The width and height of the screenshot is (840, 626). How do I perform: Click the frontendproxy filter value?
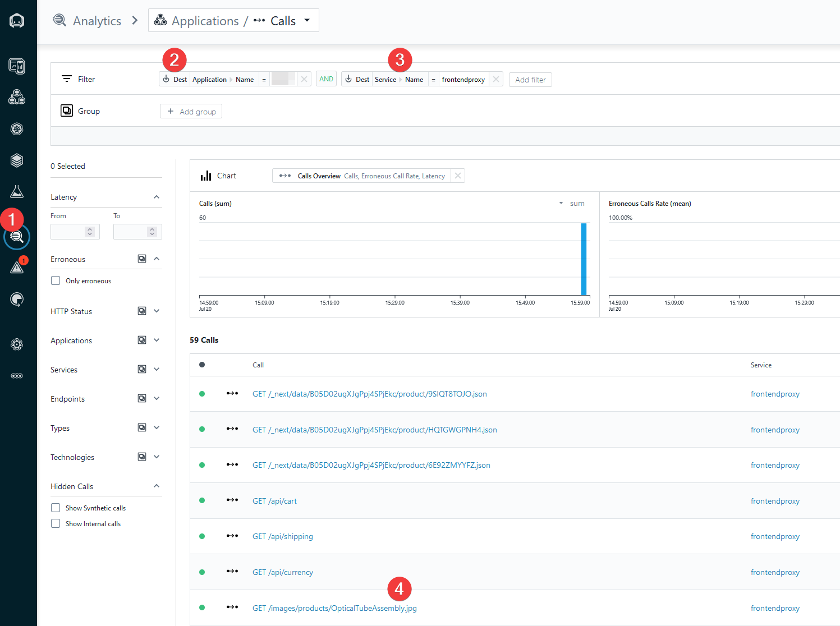pos(463,79)
